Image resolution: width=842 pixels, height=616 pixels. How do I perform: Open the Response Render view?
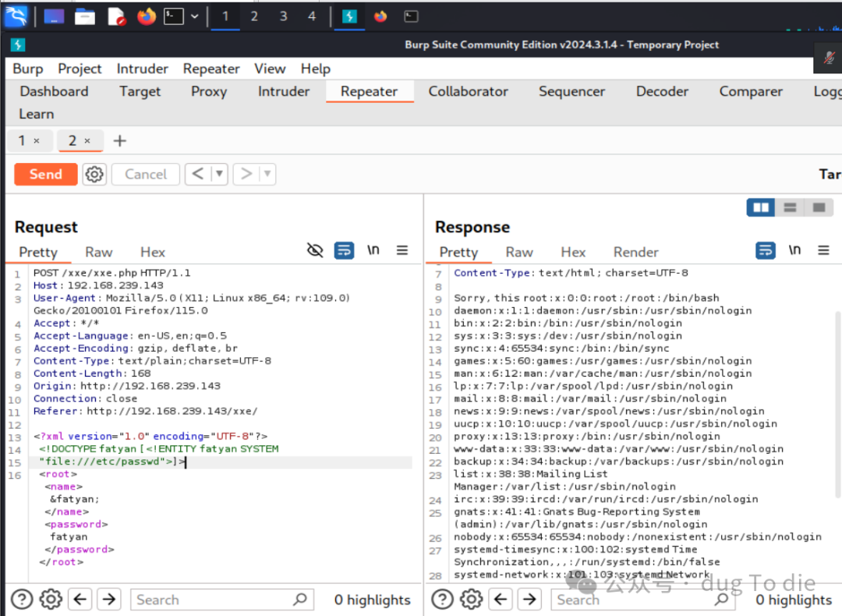(636, 253)
